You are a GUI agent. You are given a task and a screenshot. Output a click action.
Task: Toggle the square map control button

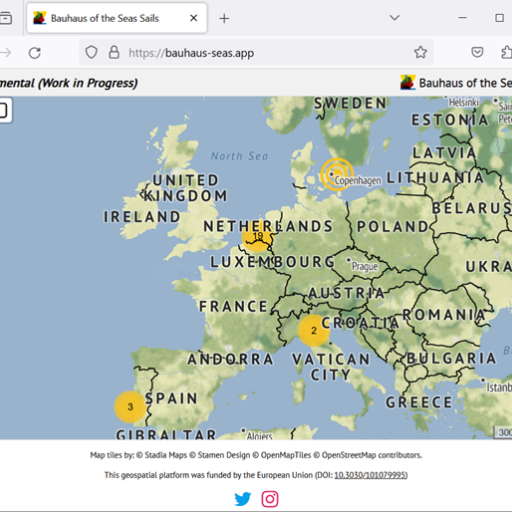(5, 110)
